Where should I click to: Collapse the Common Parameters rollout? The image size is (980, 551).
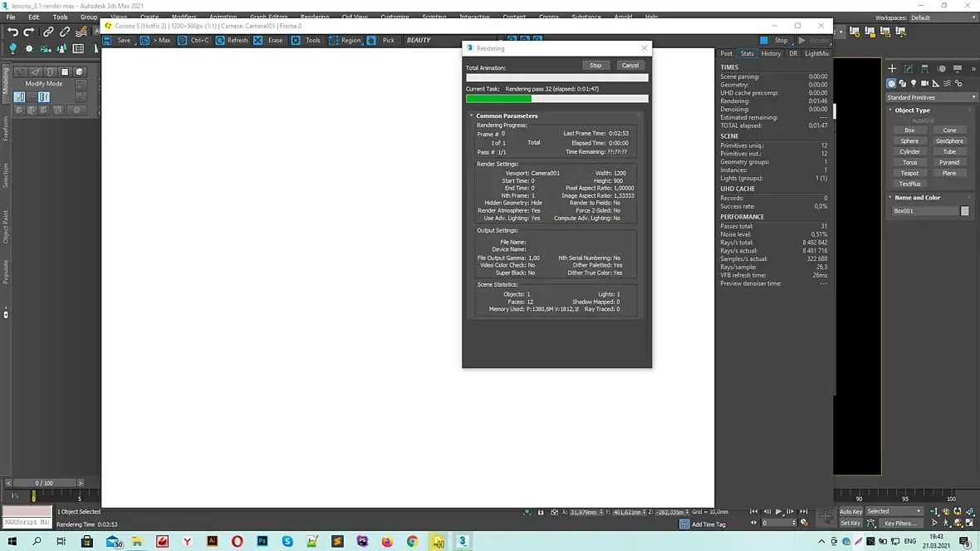[506, 116]
